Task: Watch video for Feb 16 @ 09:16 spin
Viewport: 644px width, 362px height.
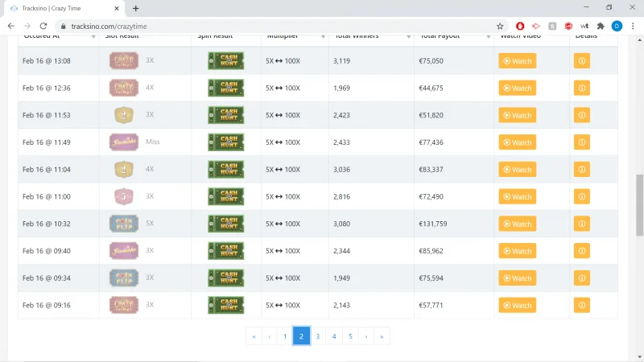Action: pyautogui.click(x=518, y=305)
